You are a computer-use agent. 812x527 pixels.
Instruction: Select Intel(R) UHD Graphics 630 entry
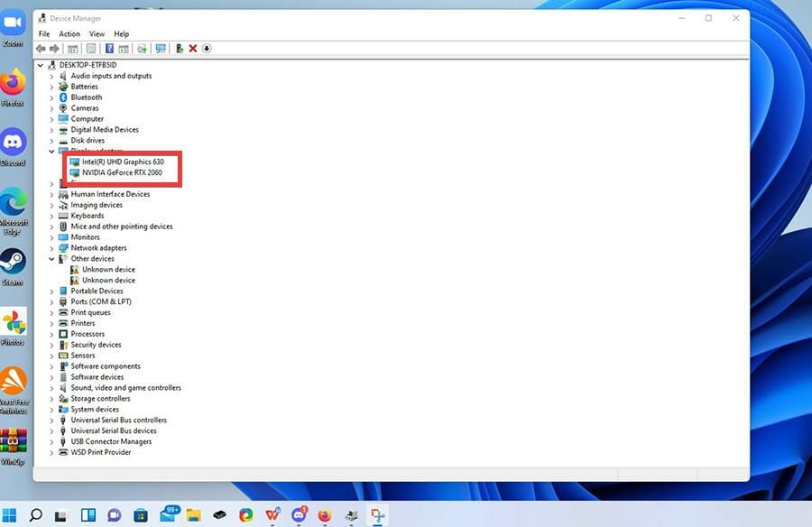point(119,162)
